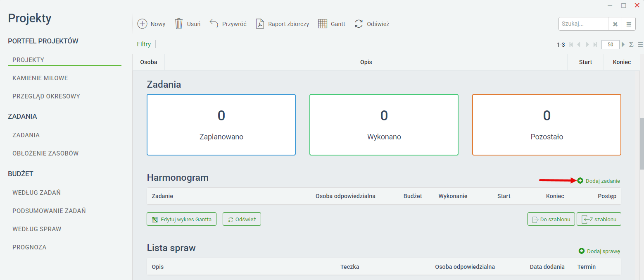The height and width of the screenshot is (280, 644).
Task: Click the page size field showing 50
Action: (610, 45)
